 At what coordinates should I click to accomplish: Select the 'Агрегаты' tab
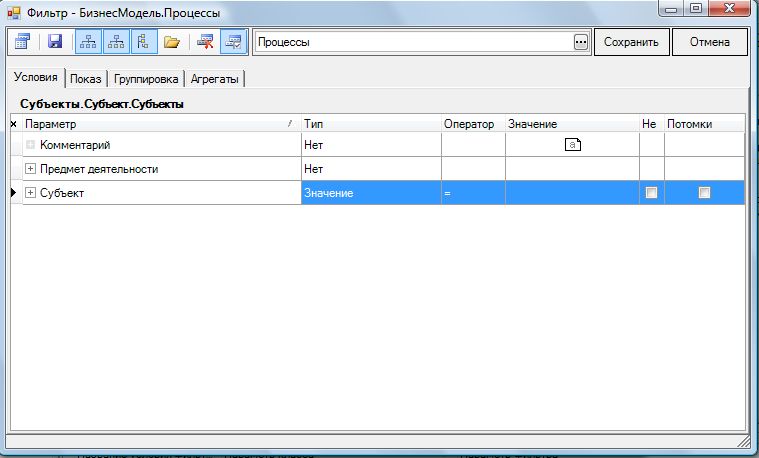click(x=214, y=79)
